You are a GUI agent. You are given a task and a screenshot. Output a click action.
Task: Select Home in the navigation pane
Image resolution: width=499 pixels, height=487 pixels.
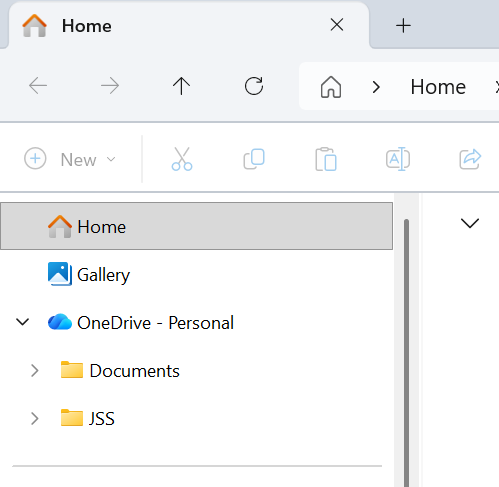[x=196, y=226]
